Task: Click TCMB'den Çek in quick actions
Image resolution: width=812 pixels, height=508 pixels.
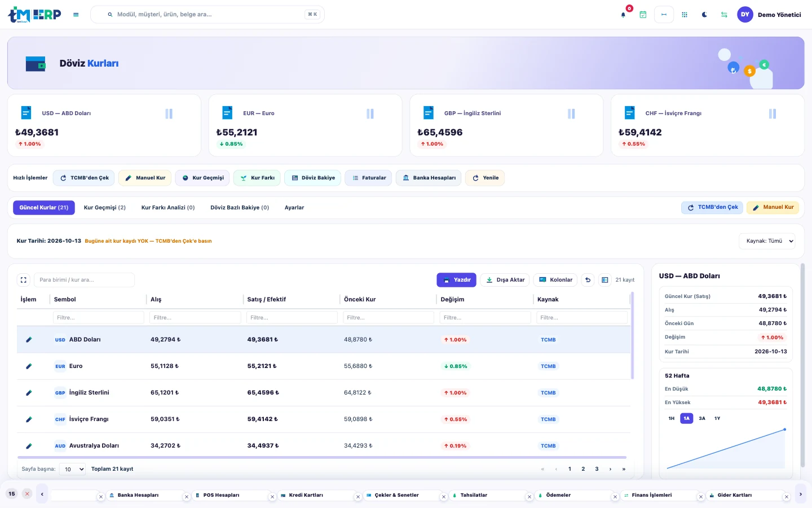Action: coord(84,178)
